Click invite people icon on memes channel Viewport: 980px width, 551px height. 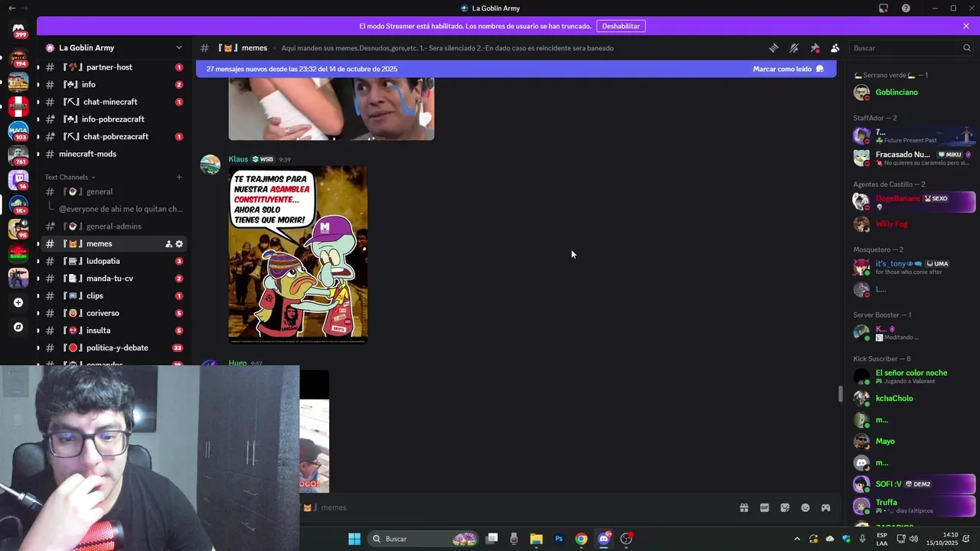coord(168,244)
